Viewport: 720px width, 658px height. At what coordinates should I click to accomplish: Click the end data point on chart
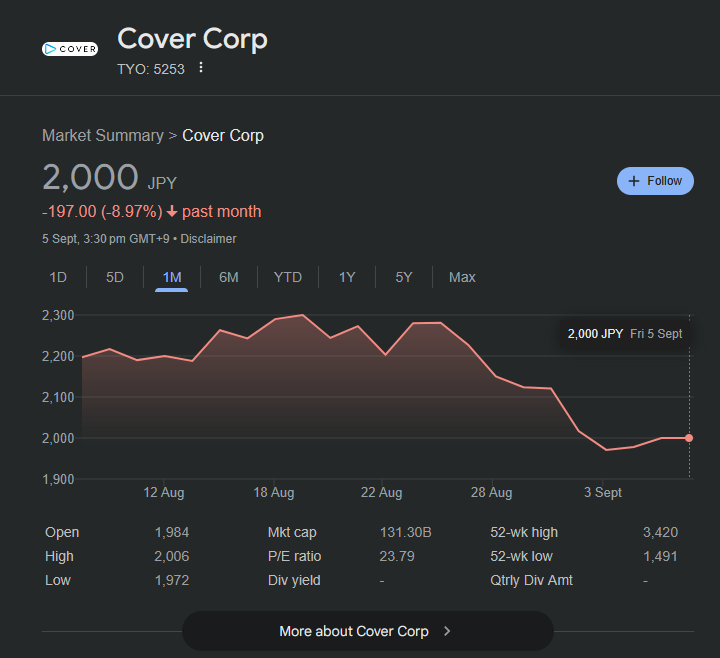point(689,438)
